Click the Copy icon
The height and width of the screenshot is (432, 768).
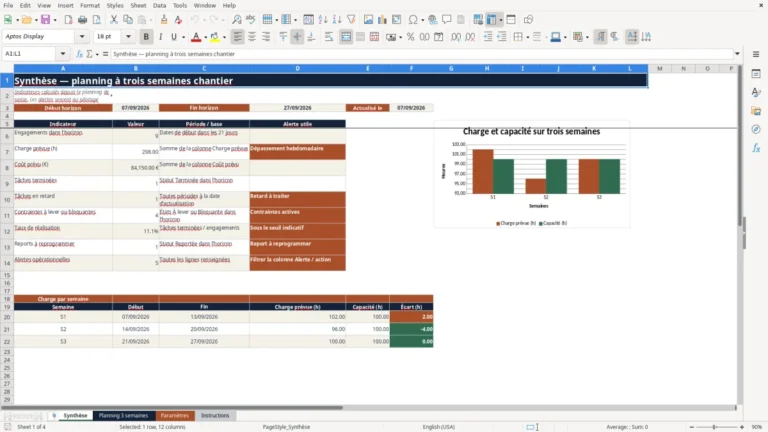(x=128, y=20)
